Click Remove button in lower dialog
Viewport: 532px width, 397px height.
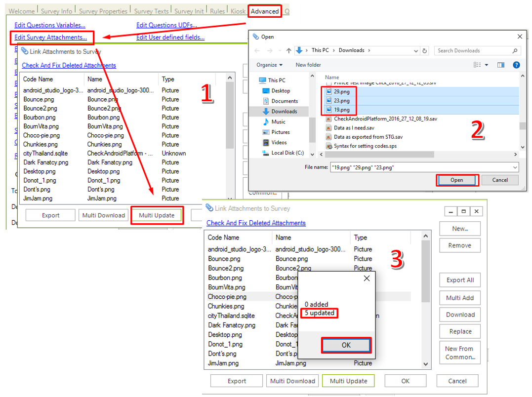(x=460, y=245)
